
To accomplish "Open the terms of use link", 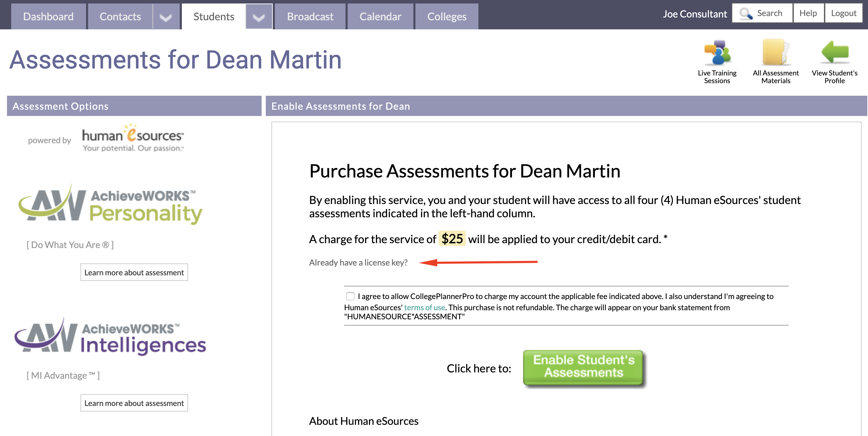I will 425,307.
